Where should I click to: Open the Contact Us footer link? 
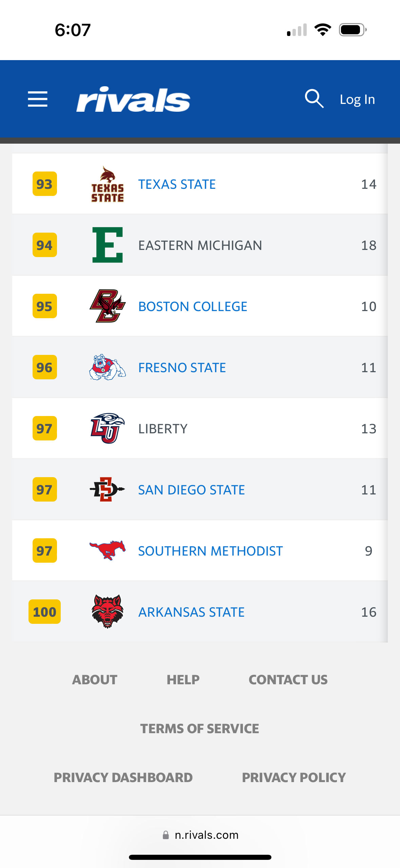point(288,680)
